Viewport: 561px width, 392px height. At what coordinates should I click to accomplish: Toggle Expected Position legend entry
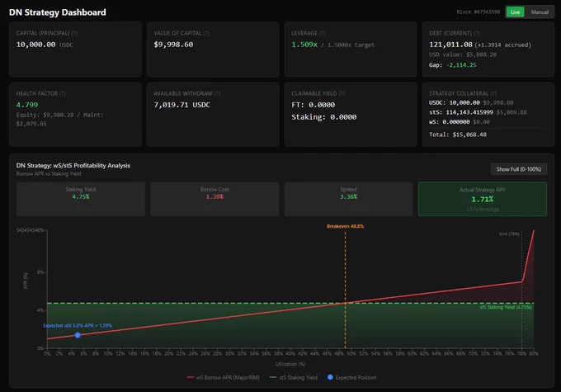point(351,377)
